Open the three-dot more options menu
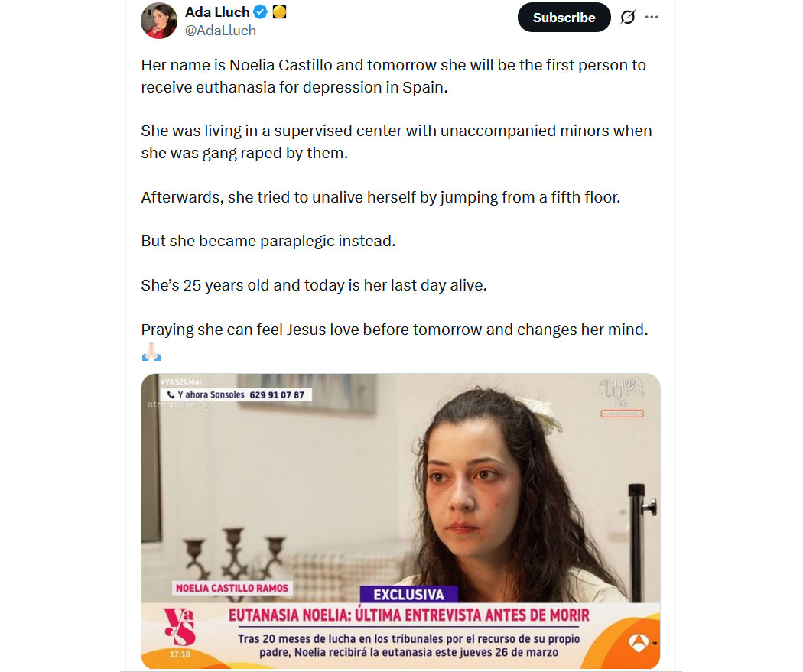803x672 pixels. coord(652,18)
